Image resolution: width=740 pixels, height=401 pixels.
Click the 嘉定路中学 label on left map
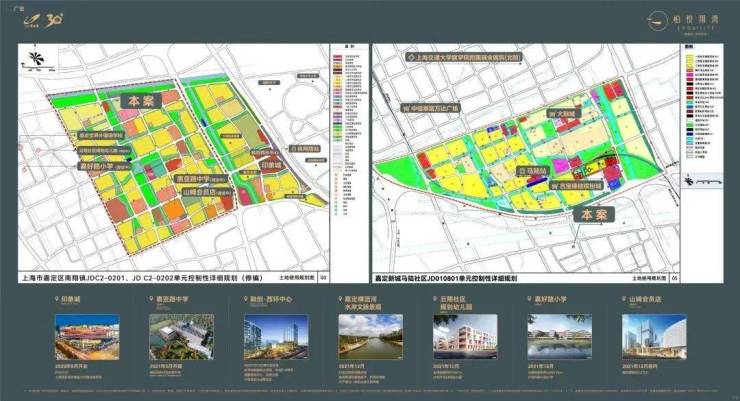click(x=201, y=179)
